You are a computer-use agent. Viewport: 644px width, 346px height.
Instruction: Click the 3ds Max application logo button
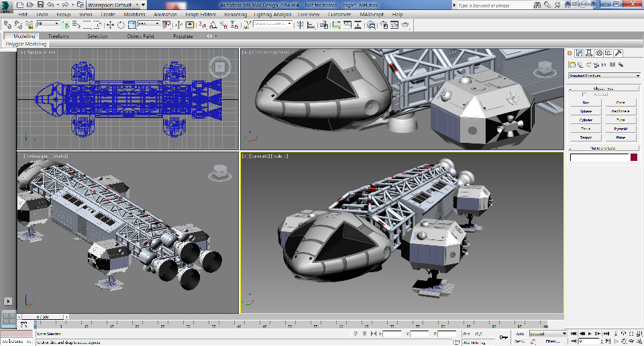[x=7, y=6]
